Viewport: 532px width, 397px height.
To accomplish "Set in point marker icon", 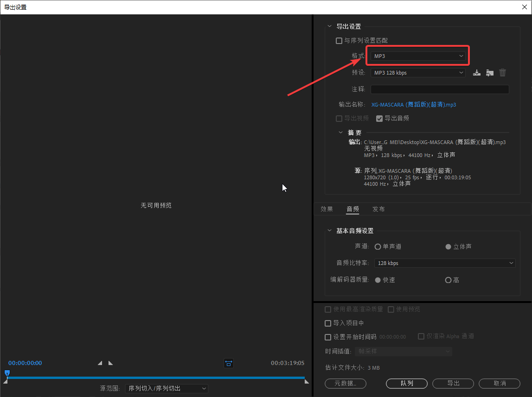I will [x=100, y=363].
